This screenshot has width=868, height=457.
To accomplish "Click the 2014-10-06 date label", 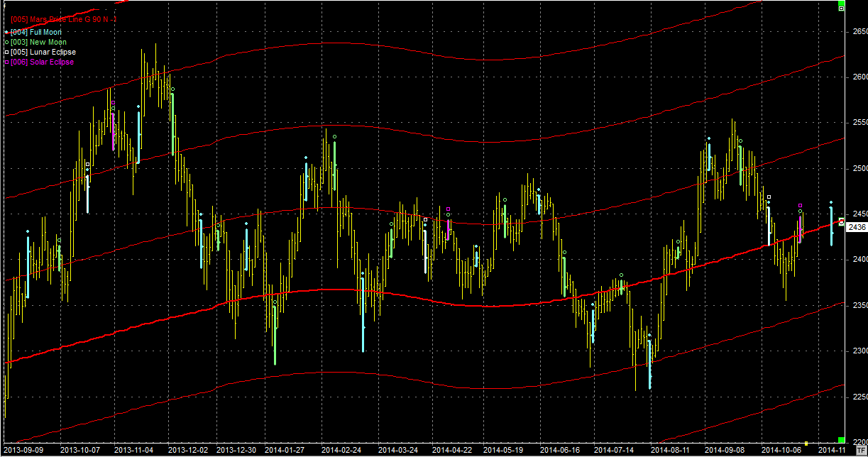I will click(780, 450).
